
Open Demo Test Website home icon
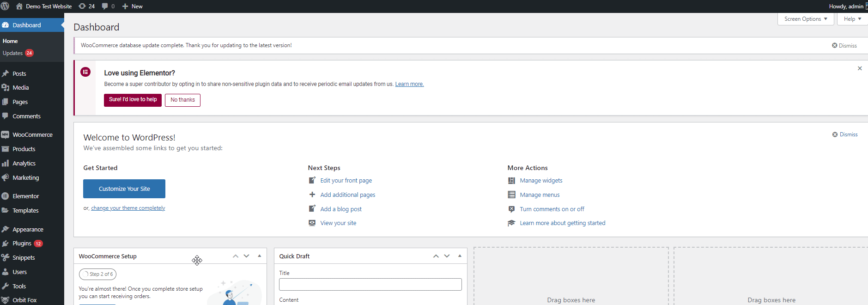[x=19, y=6]
